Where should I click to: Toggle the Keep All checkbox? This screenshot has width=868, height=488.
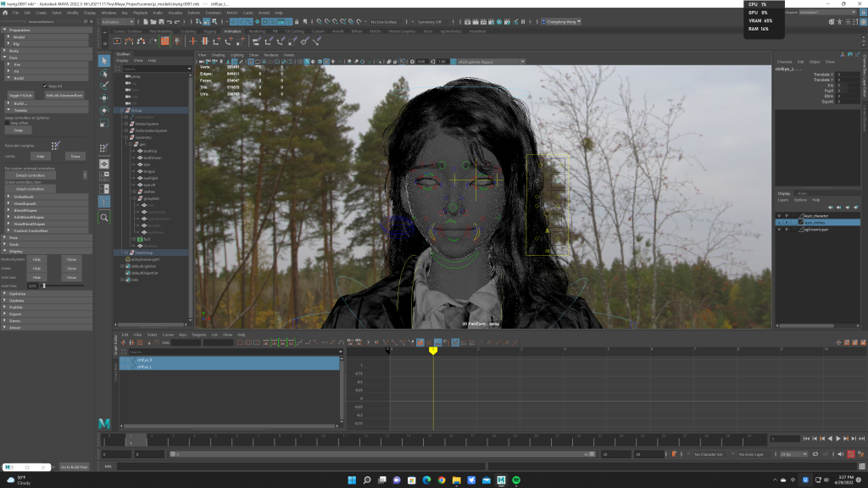[x=44, y=86]
